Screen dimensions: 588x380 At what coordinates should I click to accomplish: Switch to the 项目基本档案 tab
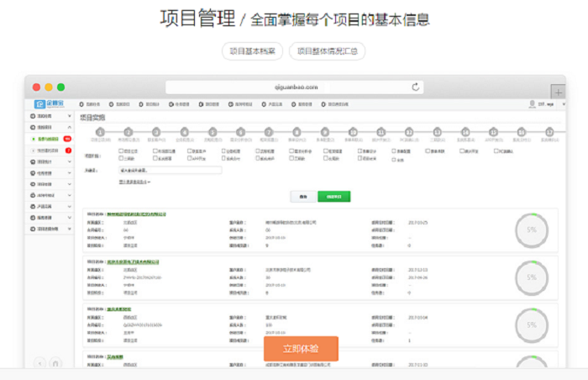[x=252, y=51]
